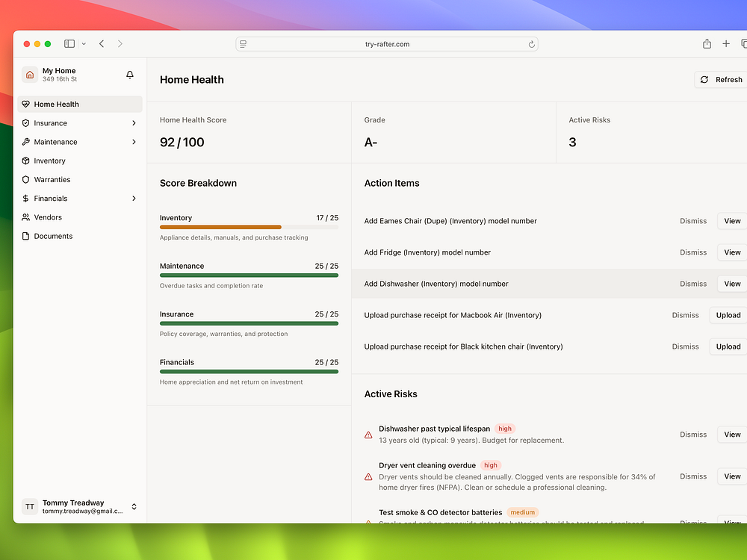
Task: Open Inventory page in sidebar
Action: [80, 161]
